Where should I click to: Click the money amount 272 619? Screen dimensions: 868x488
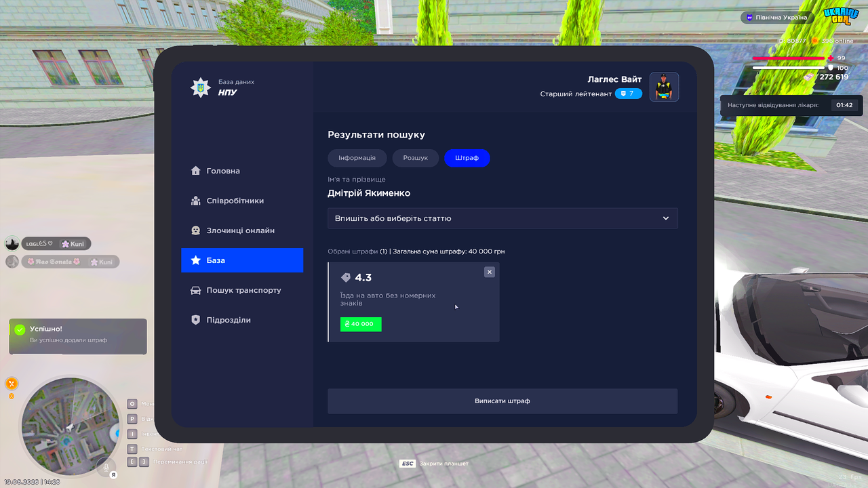click(x=834, y=77)
